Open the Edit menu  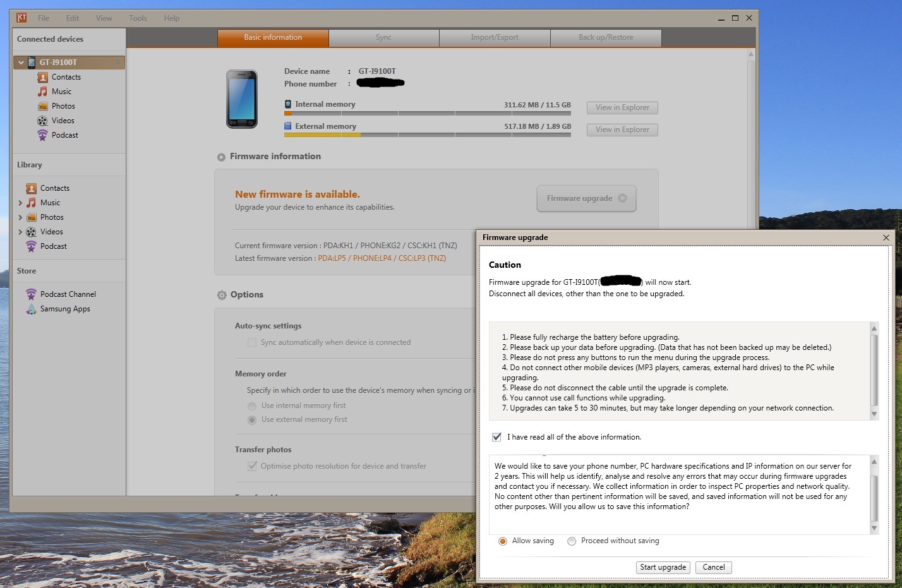[73, 18]
